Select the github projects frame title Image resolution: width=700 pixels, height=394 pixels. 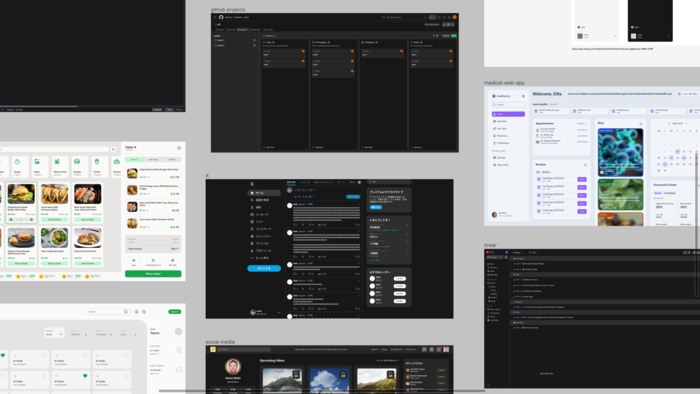pos(228,10)
